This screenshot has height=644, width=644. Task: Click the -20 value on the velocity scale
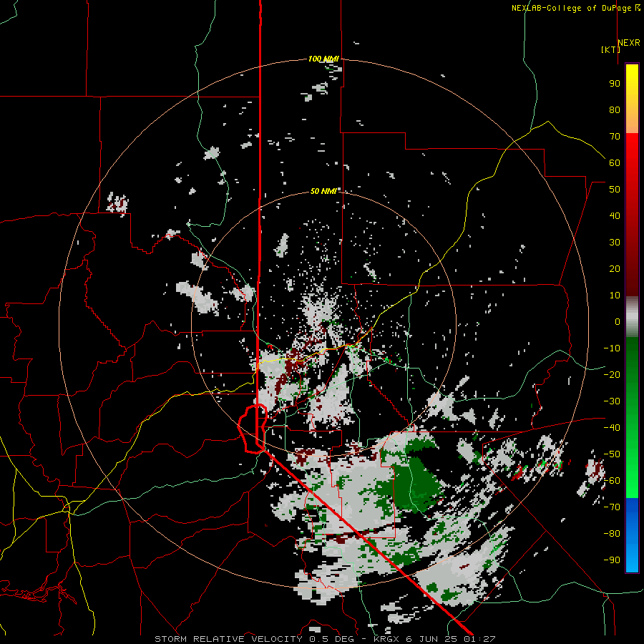(x=612, y=375)
